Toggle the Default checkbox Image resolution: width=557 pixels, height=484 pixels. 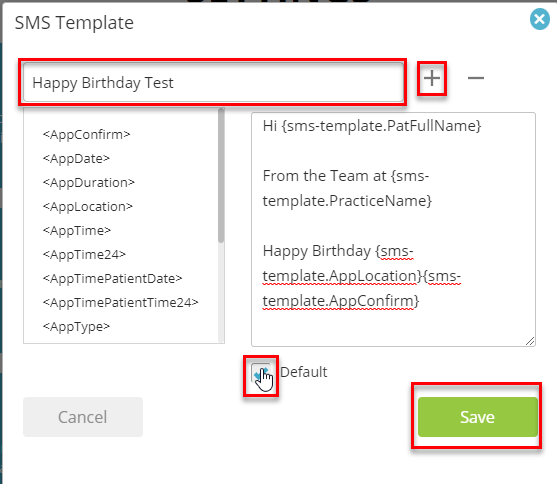260,373
